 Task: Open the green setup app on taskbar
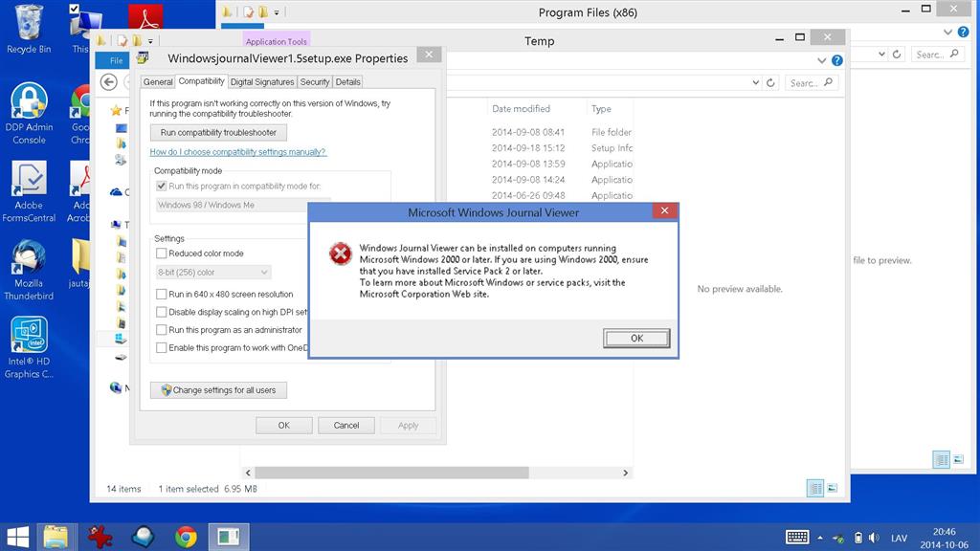tap(229, 537)
